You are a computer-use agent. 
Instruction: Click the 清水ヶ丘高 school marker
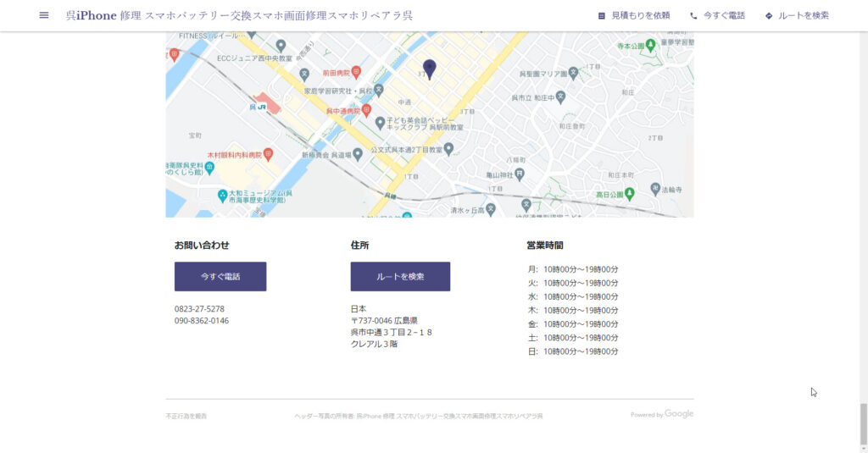(491, 209)
